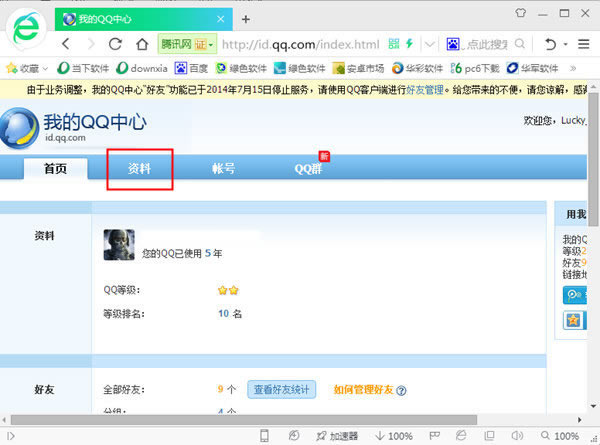Screen dimensions: 600x445
Task: Click the browser back arrow
Action: coord(66,44)
